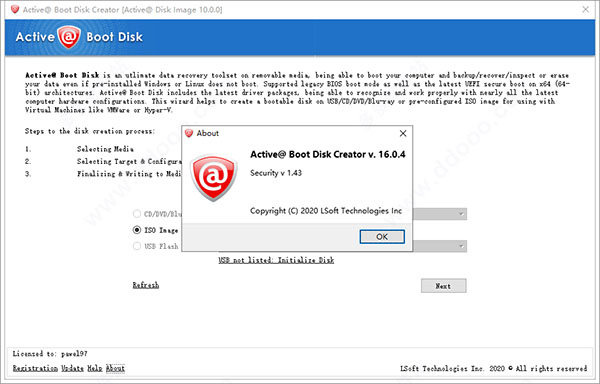Click step 1 'Selecting Media' text
The width and height of the screenshot is (600, 384).
pos(105,149)
